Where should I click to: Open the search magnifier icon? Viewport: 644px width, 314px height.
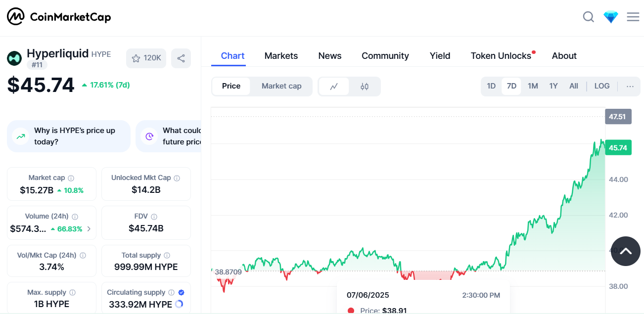coord(588,17)
